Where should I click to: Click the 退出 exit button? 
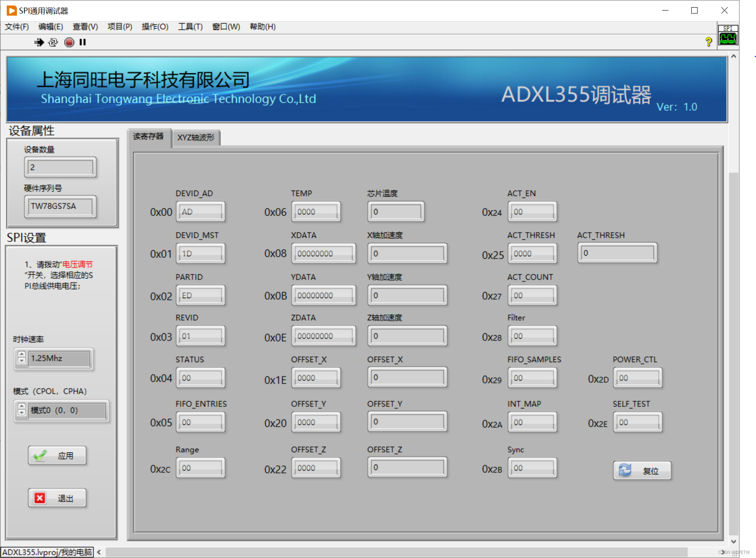click(x=57, y=498)
